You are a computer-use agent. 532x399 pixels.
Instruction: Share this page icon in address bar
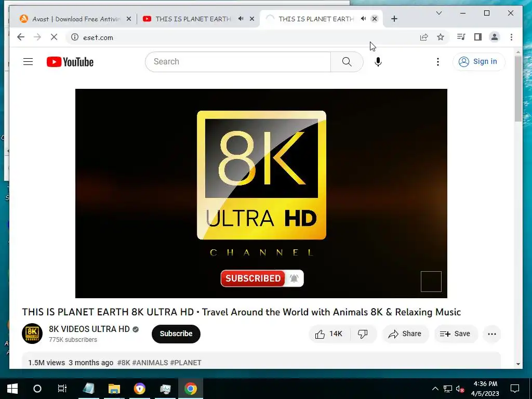tap(424, 37)
